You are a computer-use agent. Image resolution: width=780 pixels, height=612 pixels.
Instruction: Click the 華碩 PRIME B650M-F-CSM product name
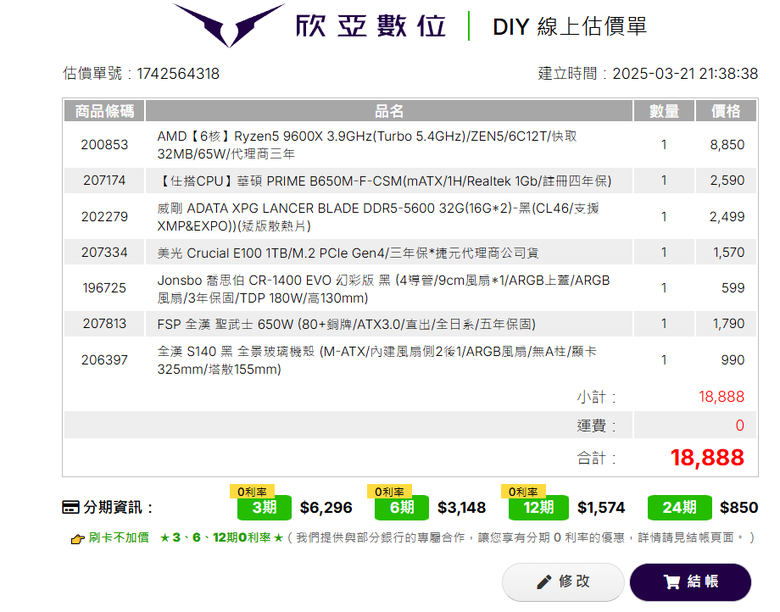384,181
